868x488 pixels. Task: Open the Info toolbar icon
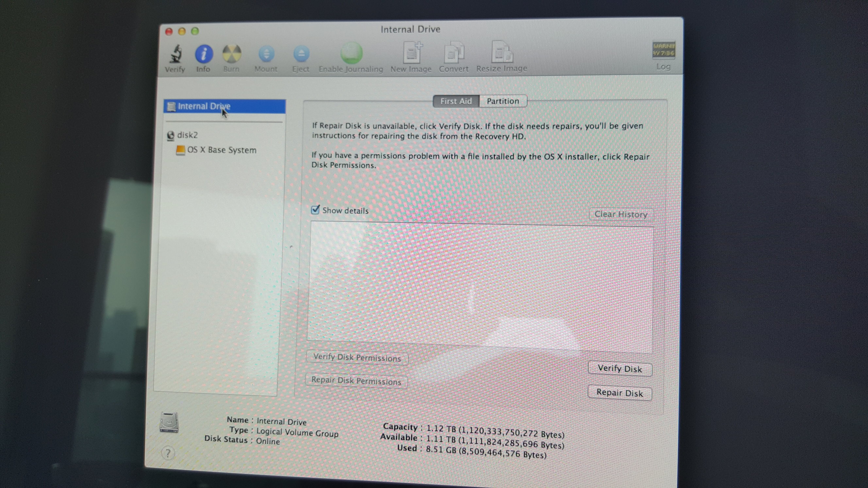coord(204,54)
